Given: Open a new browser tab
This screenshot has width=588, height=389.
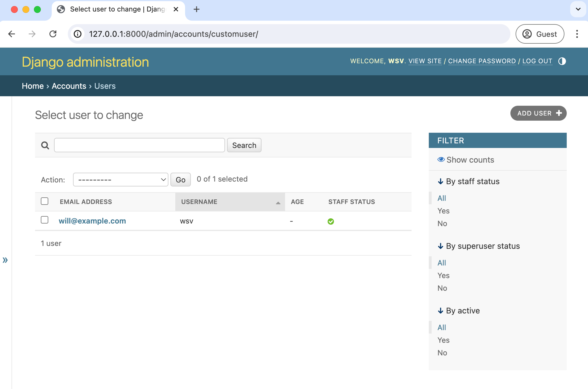Looking at the screenshot, I should tap(197, 9).
